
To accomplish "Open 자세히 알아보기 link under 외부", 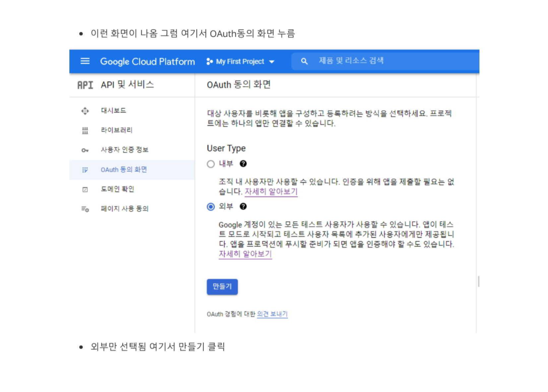I will click(x=245, y=254).
